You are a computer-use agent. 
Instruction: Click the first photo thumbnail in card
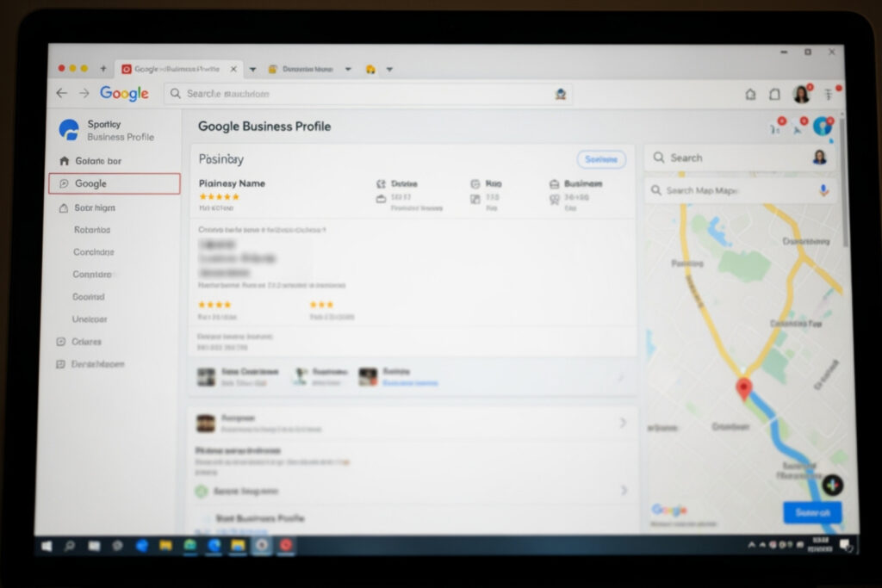point(206,376)
